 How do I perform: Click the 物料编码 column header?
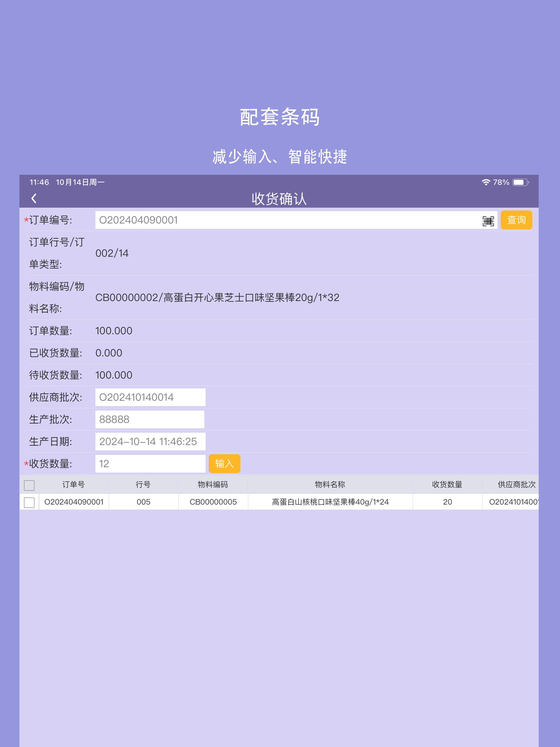tap(213, 484)
